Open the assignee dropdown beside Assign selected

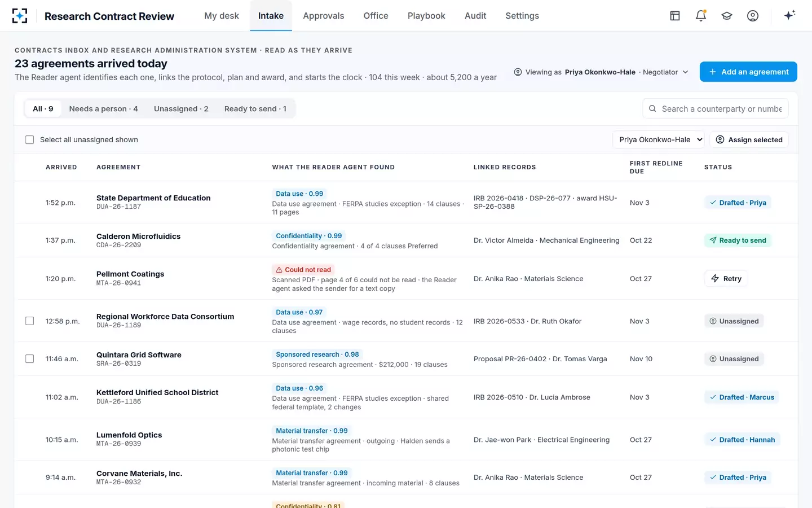pyautogui.click(x=659, y=140)
